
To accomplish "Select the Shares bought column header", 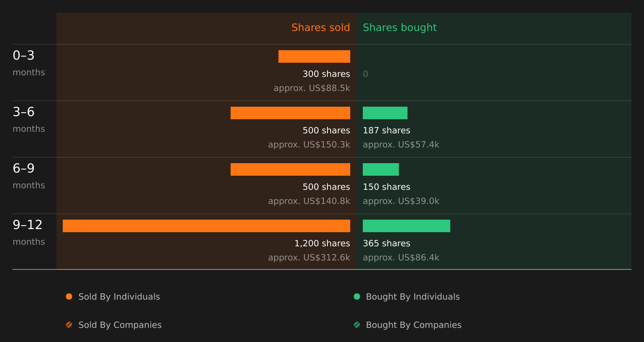I will click(x=400, y=27).
